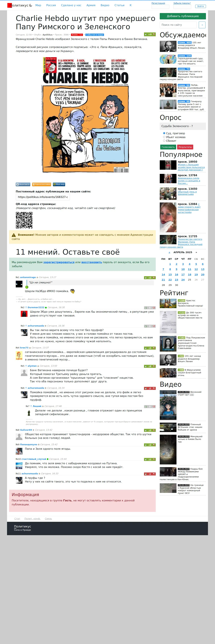The width and height of the screenshot is (215, 644).
Task: Click reply arrow next to Леший
Action: click(x=31, y=406)
